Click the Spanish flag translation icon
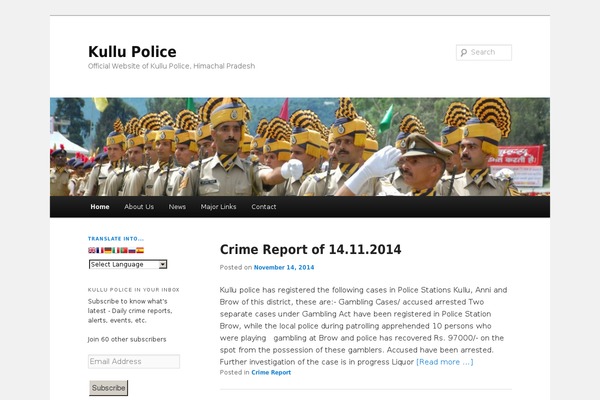The image size is (600, 400). pyautogui.click(x=140, y=250)
